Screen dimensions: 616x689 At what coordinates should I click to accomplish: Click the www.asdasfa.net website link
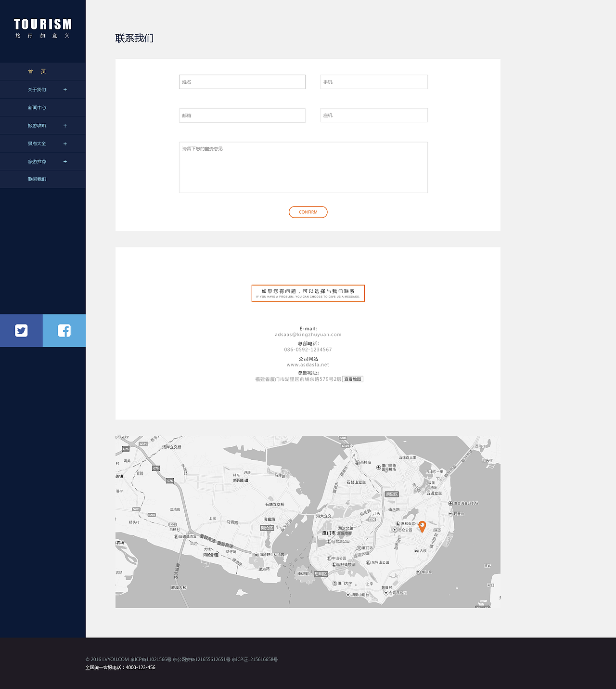[308, 365]
